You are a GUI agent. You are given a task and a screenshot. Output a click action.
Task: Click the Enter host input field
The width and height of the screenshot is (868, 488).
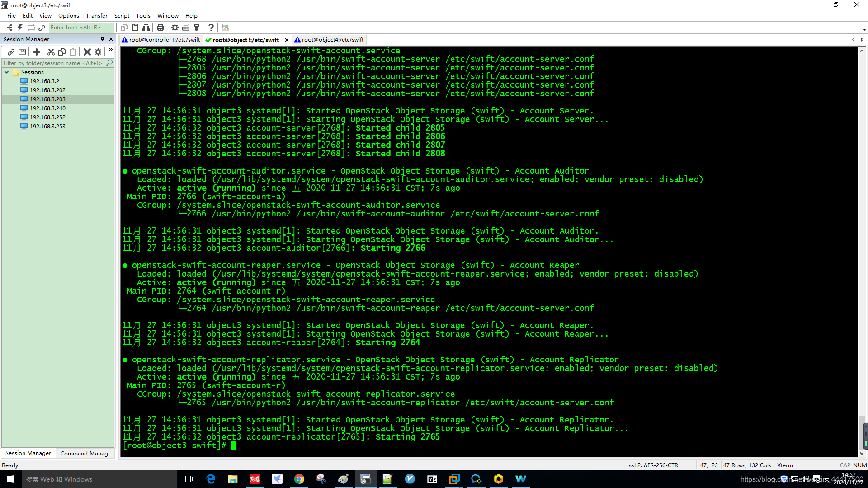(x=81, y=28)
